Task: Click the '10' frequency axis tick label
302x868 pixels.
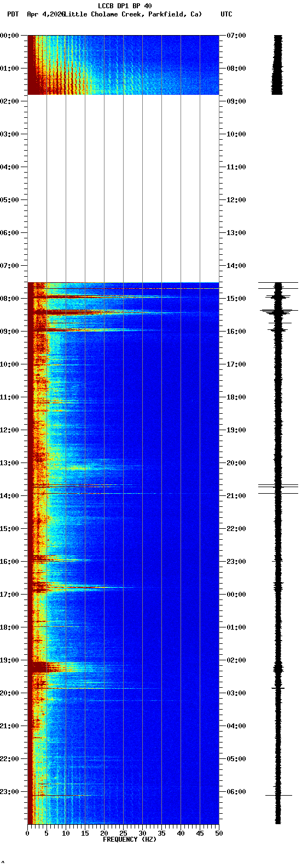Action: (66, 833)
